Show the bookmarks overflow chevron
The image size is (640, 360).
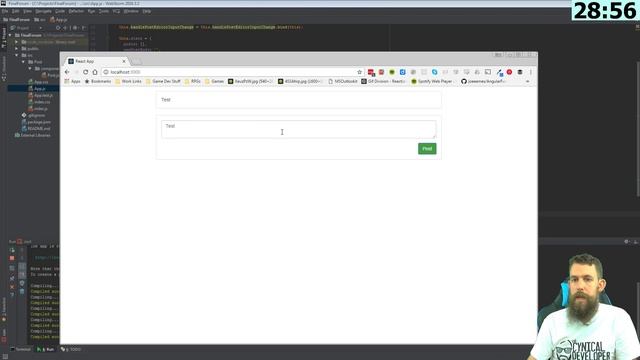[527, 82]
